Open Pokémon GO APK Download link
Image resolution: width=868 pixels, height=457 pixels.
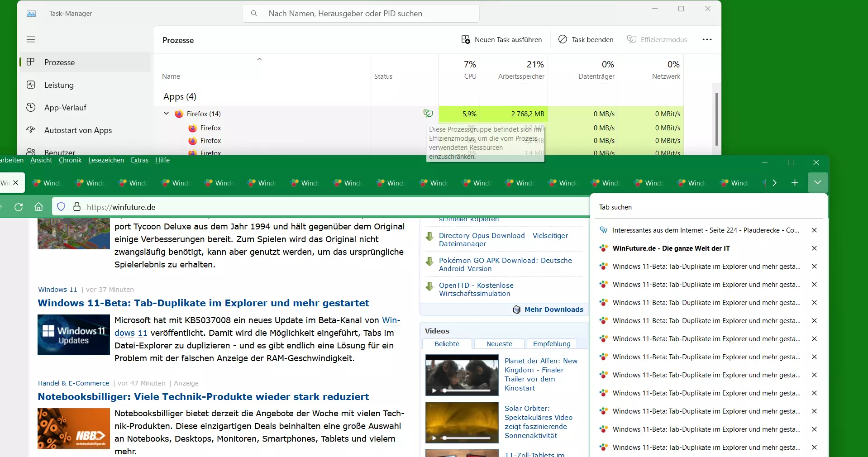pyautogui.click(x=505, y=264)
